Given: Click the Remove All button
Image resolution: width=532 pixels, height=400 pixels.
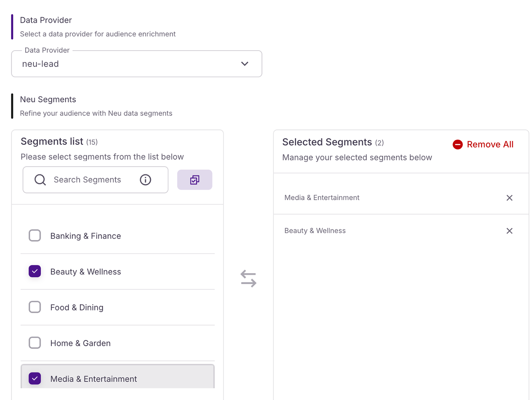Looking at the screenshot, I should point(490,144).
